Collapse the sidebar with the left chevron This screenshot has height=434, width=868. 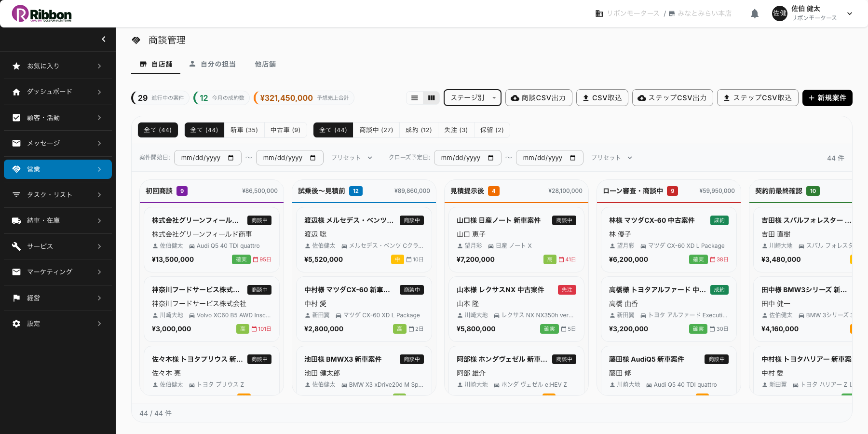103,39
